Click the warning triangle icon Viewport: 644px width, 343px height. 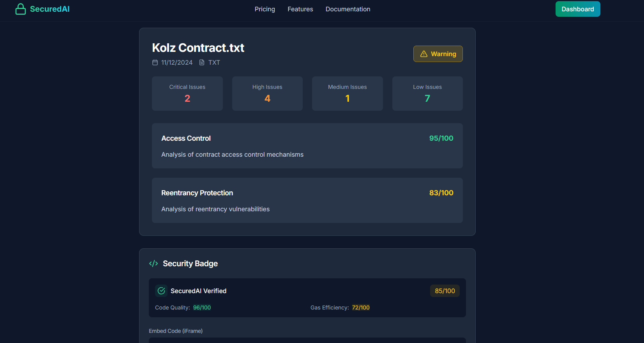[x=424, y=54]
